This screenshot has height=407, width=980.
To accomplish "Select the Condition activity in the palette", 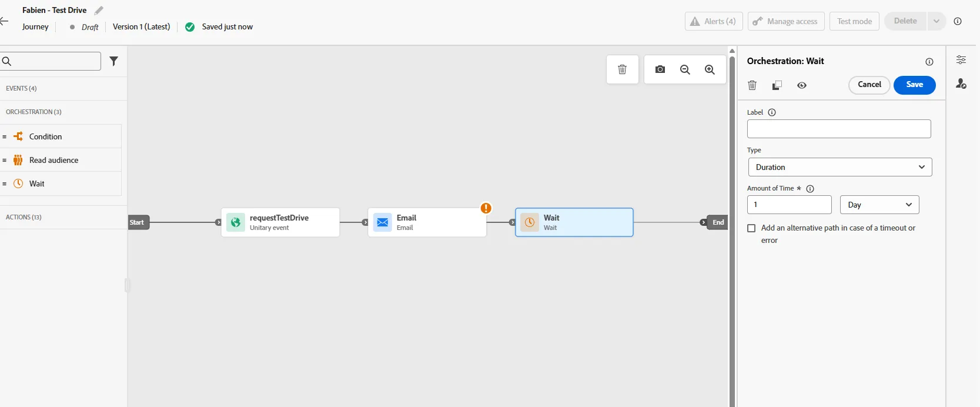I will [61, 136].
